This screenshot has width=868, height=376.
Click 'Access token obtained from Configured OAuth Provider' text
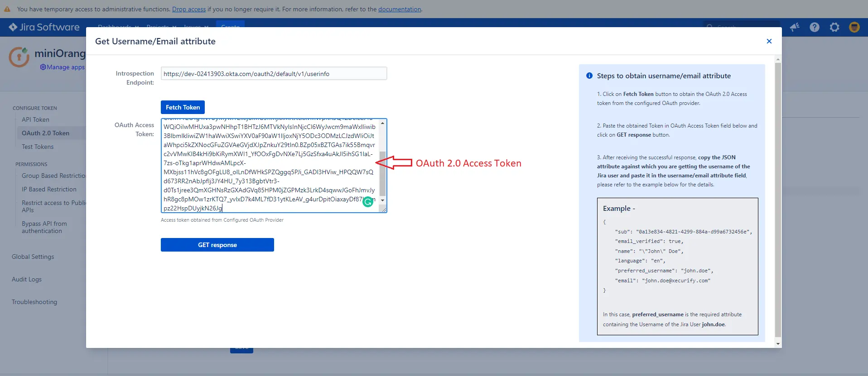(x=222, y=220)
